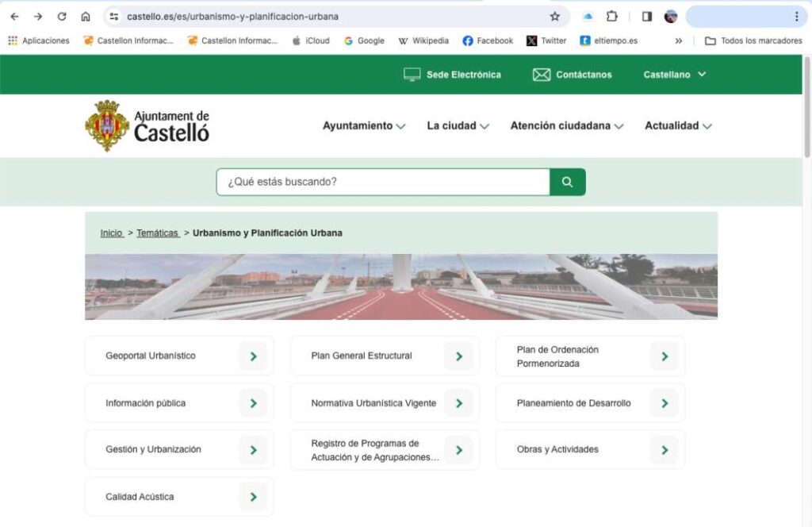This screenshot has width=812, height=527.
Task: Reload the page in browser
Action: [62, 17]
